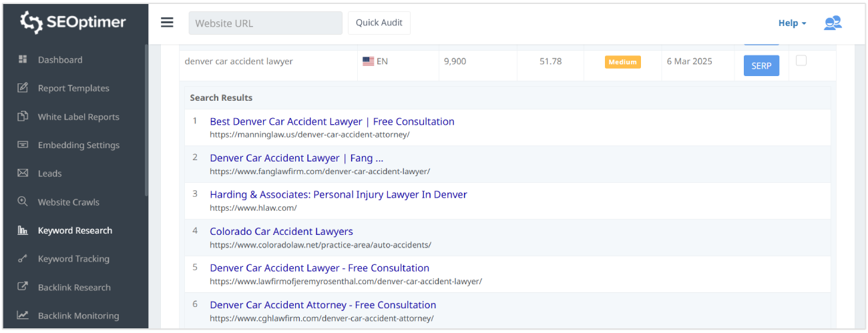Click the Medium competition badge
Viewport: 868px width, 333px height.
coord(622,62)
